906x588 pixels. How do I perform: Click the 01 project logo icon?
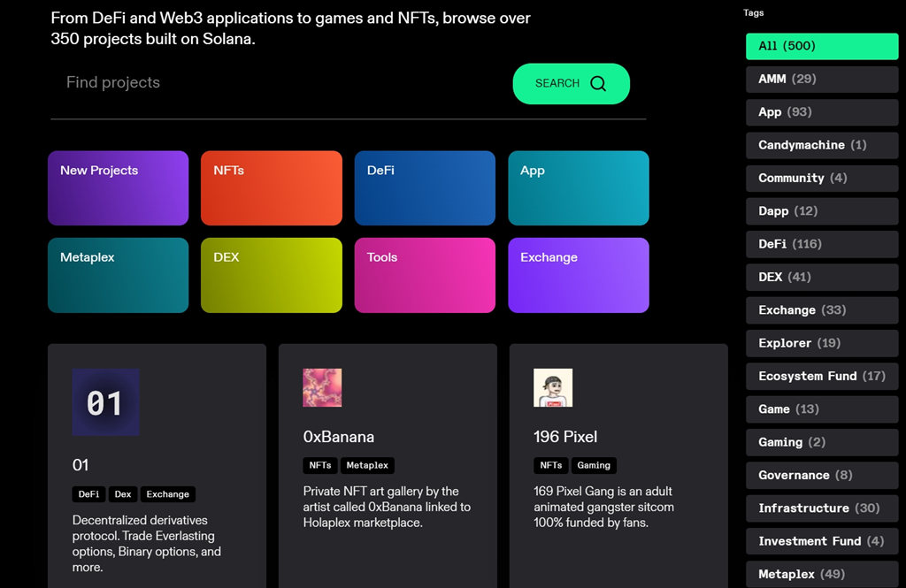[105, 402]
